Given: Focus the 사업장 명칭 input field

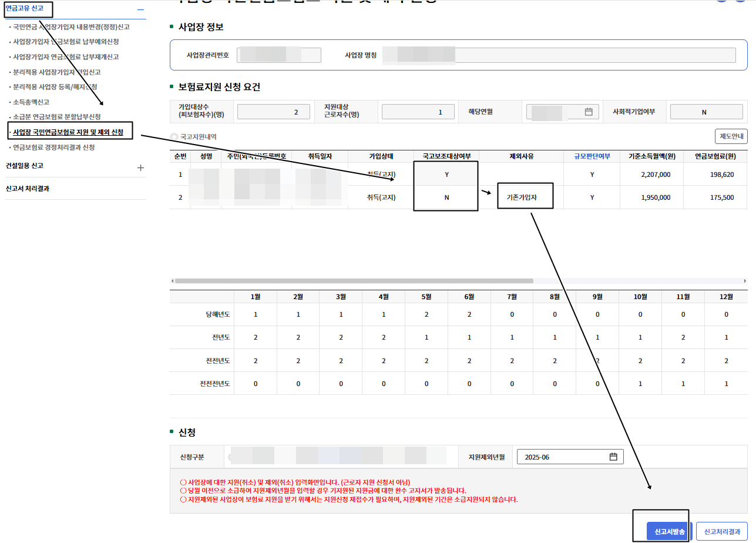Looking at the screenshot, I should tap(559, 55).
